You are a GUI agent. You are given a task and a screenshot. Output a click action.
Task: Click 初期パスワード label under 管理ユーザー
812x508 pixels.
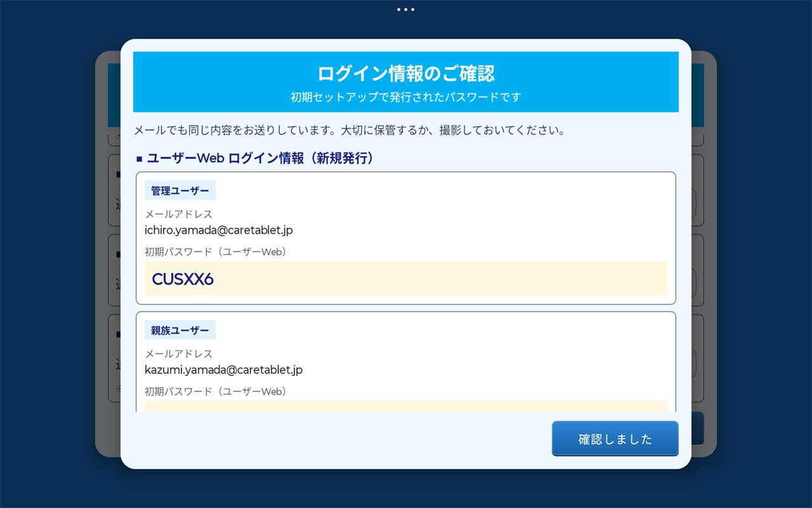point(216,252)
